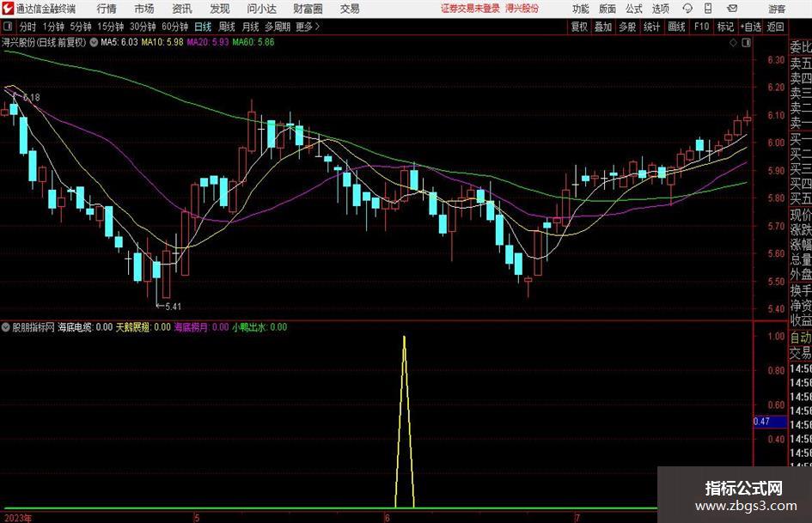Click the 复权 toolbar button
This screenshot has width=812, height=523.
pyautogui.click(x=579, y=27)
